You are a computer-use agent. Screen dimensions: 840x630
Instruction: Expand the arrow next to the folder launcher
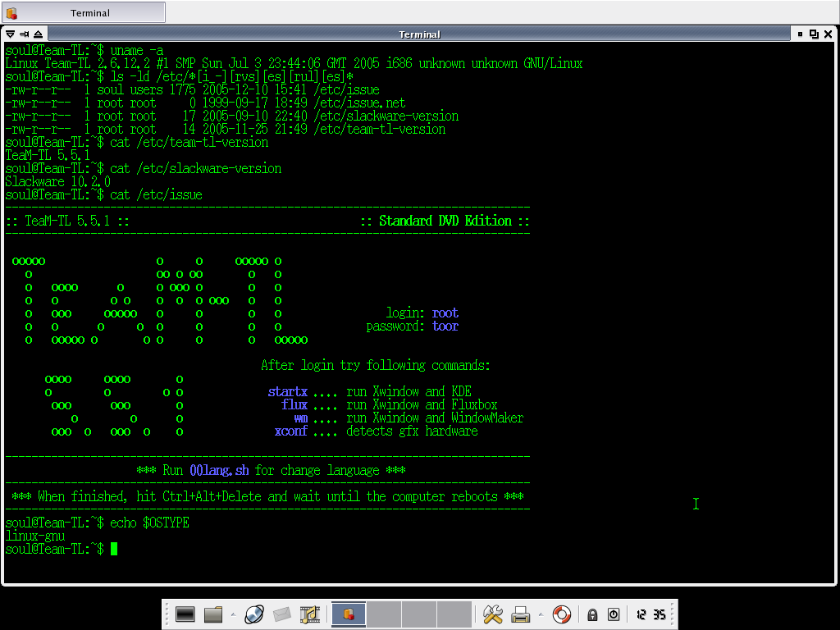(233, 614)
